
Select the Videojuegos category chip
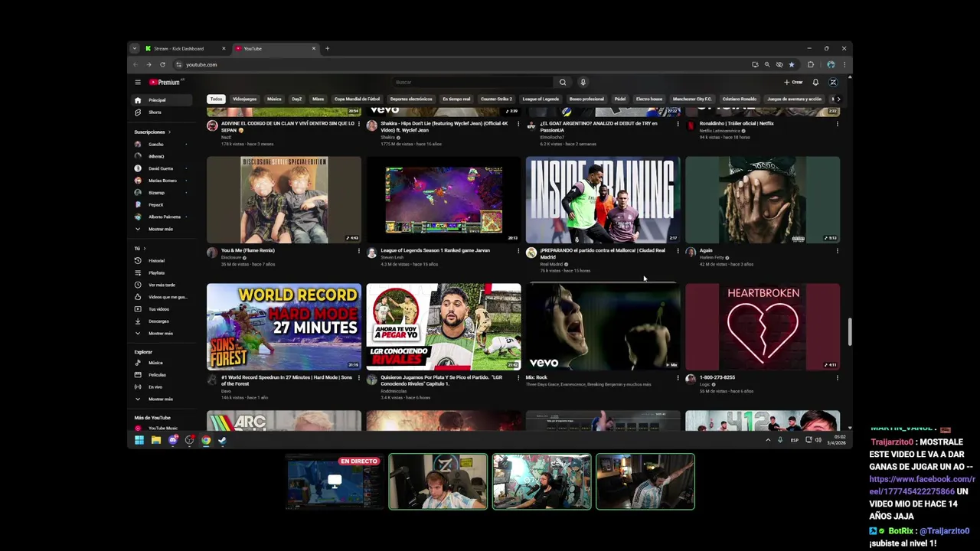244,99
